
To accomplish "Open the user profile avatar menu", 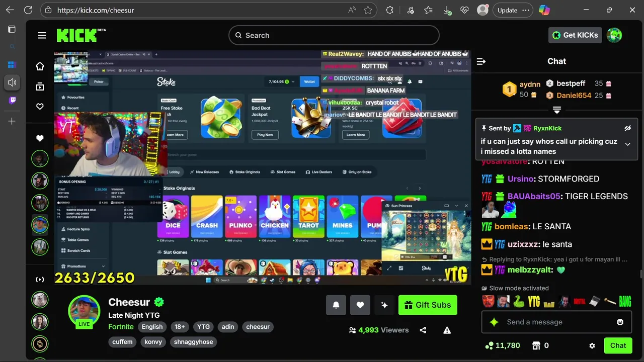I will coord(614,35).
